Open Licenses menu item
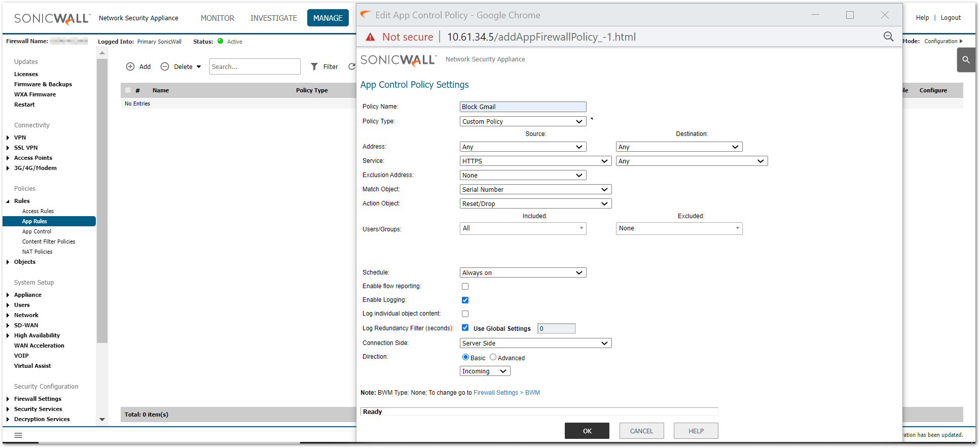The height and width of the screenshot is (448, 980). pos(26,74)
